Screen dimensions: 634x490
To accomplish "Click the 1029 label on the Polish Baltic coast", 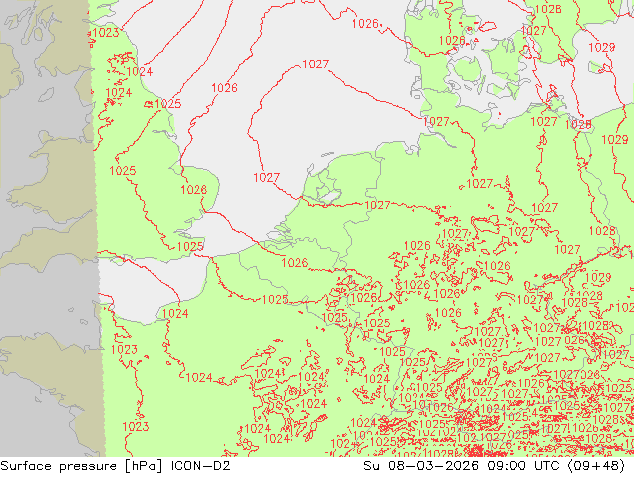I will tap(615, 140).
